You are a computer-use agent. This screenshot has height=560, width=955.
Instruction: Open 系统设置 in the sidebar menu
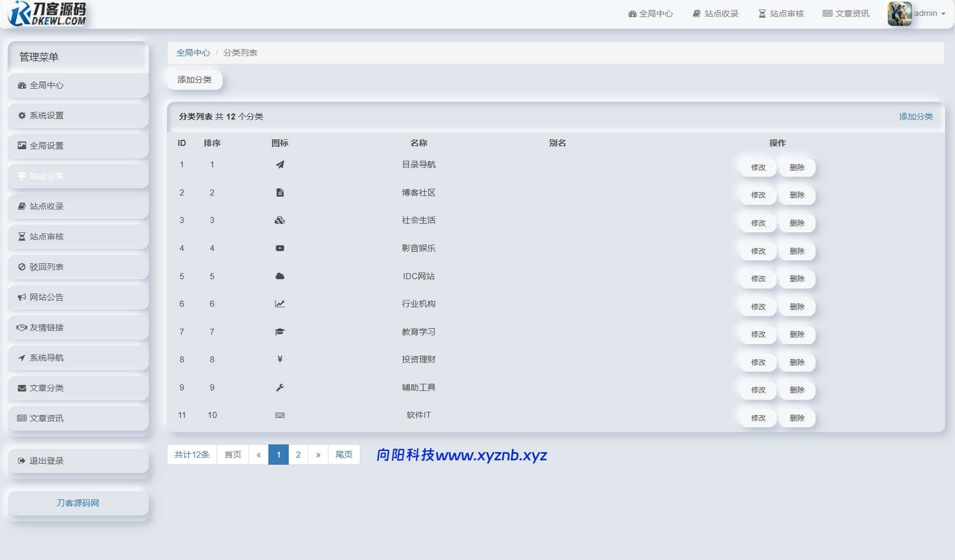click(78, 116)
